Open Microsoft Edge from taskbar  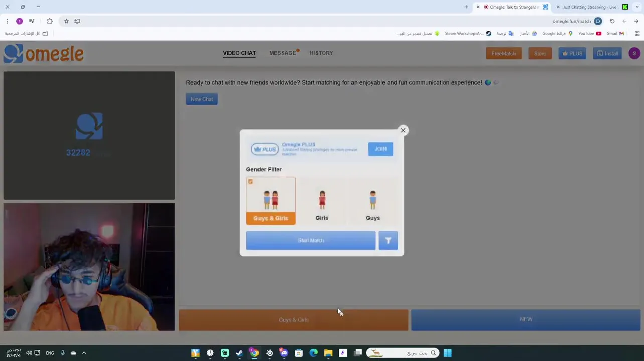[x=313, y=353]
